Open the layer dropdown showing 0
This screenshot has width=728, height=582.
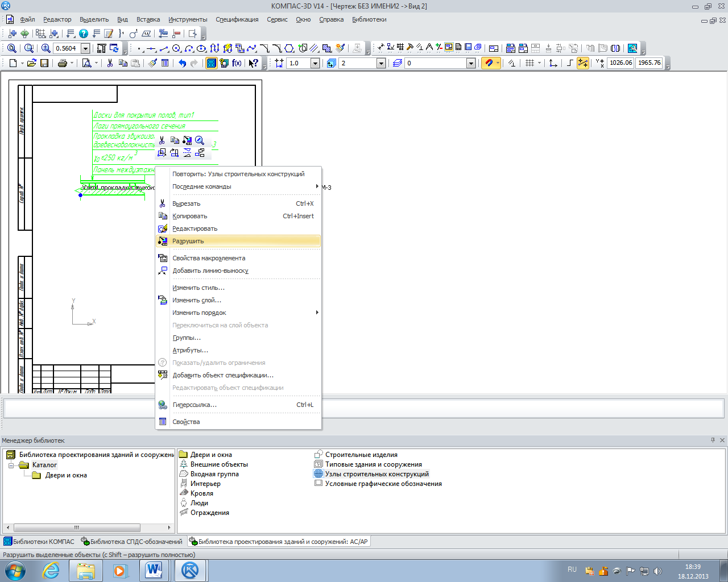(x=471, y=63)
